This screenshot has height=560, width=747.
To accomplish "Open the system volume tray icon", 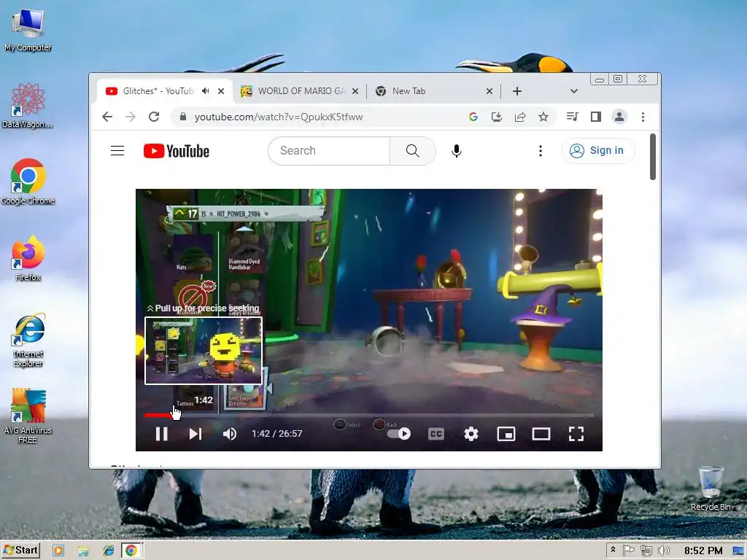I will tap(664, 551).
